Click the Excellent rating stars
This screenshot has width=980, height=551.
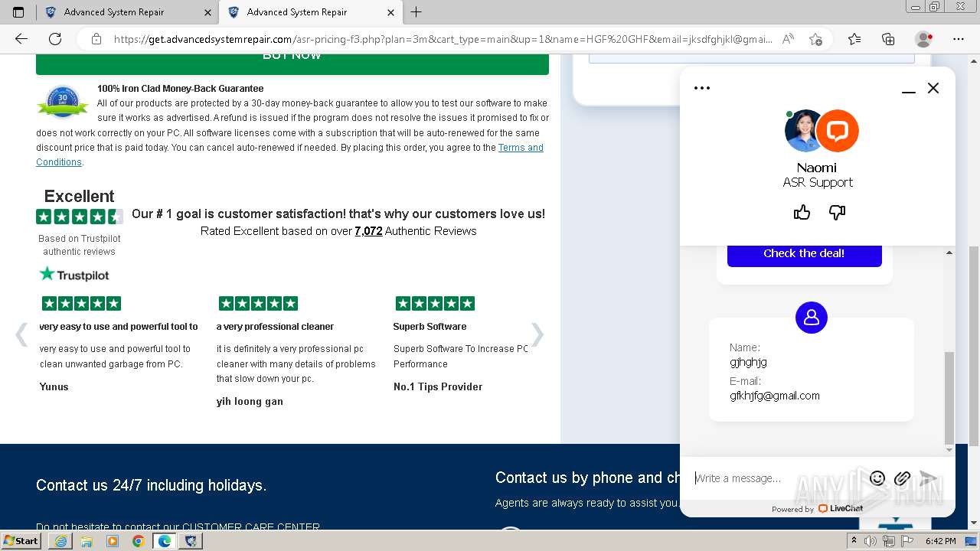(x=79, y=217)
